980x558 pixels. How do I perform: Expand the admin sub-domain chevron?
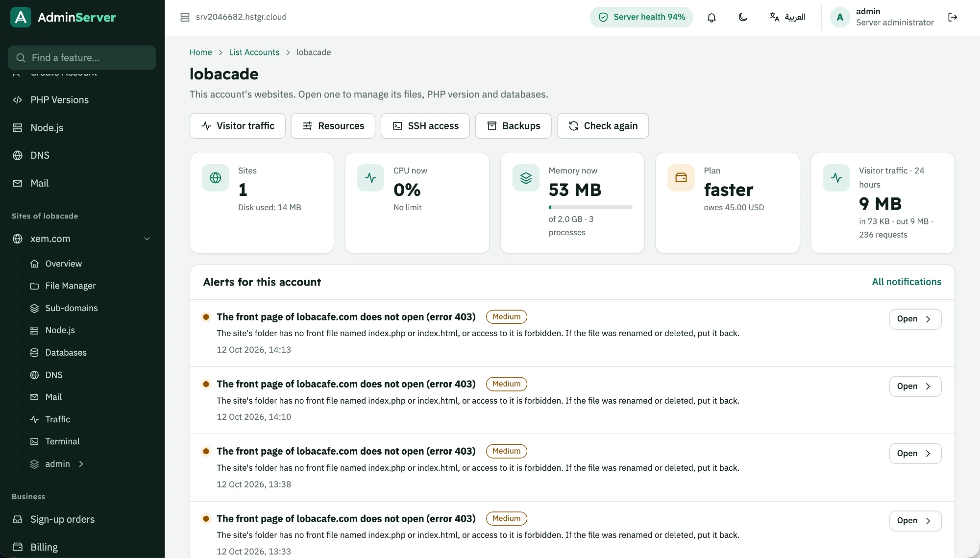[x=81, y=464]
